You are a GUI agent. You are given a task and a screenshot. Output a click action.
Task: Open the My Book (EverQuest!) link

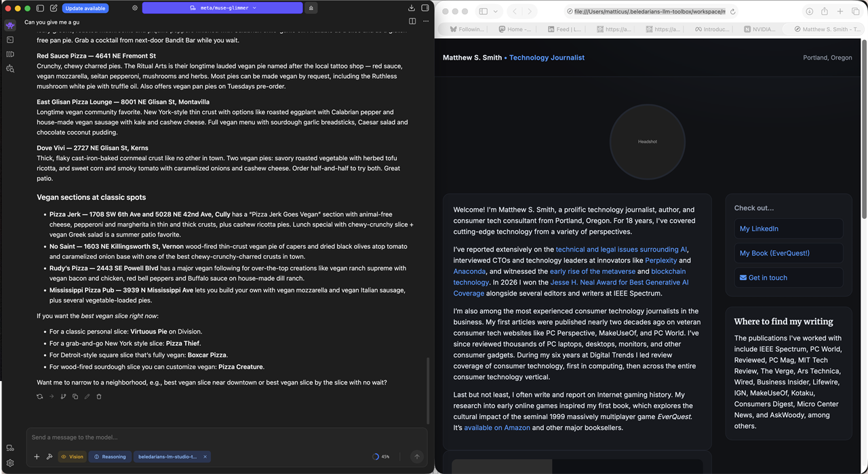pyautogui.click(x=788, y=253)
